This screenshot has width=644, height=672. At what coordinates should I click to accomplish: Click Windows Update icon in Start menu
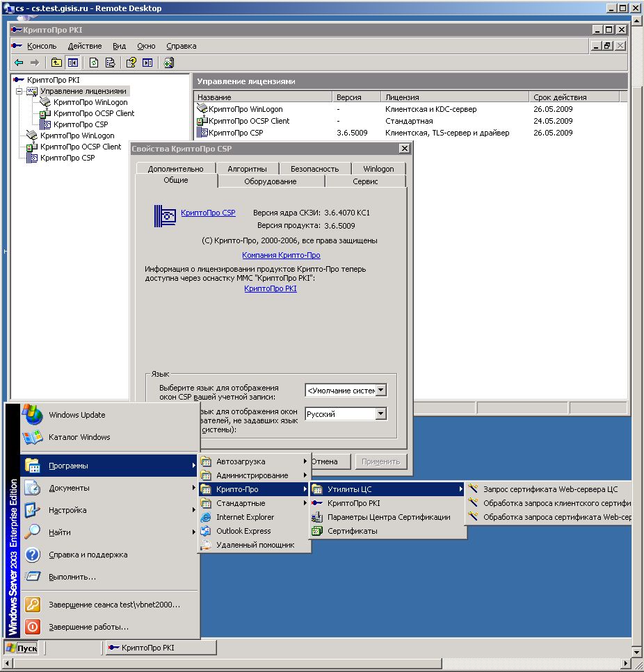(33, 414)
